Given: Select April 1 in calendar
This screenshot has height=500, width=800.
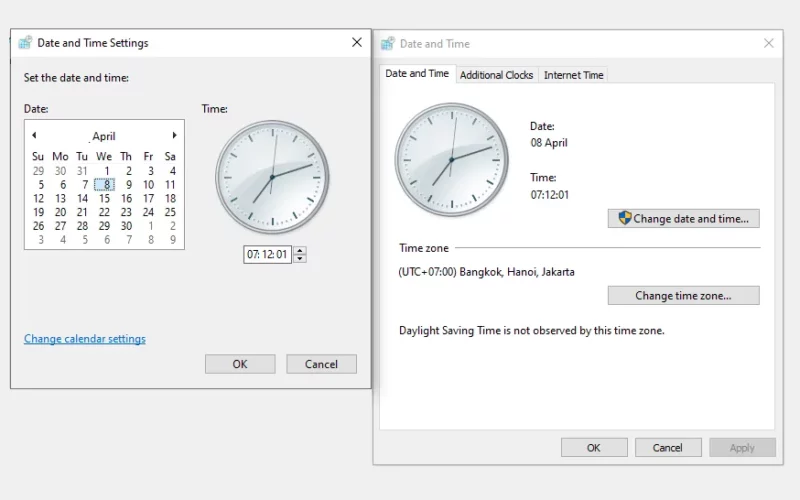Looking at the screenshot, I should 107,171.
